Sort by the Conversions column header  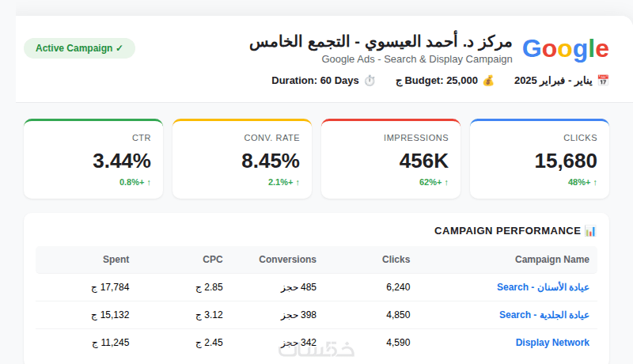287,260
